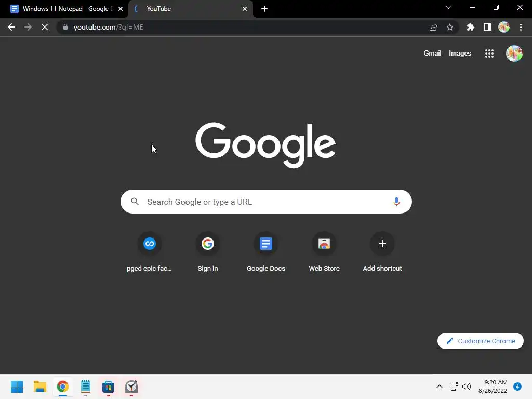Open the Extensions puzzle icon
Image resolution: width=532 pixels, height=399 pixels.
click(470, 27)
